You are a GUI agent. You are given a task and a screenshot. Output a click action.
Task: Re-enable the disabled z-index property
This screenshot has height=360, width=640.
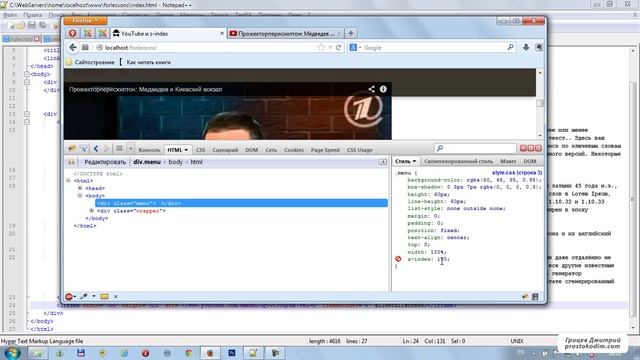tap(398, 259)
